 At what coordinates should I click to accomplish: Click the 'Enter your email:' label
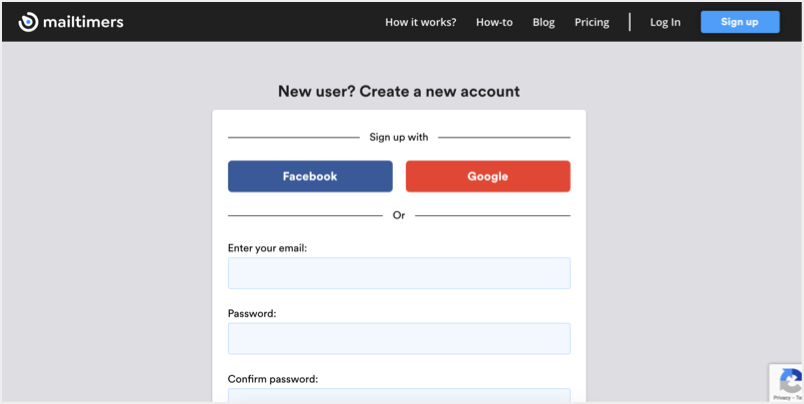[267, 248]
